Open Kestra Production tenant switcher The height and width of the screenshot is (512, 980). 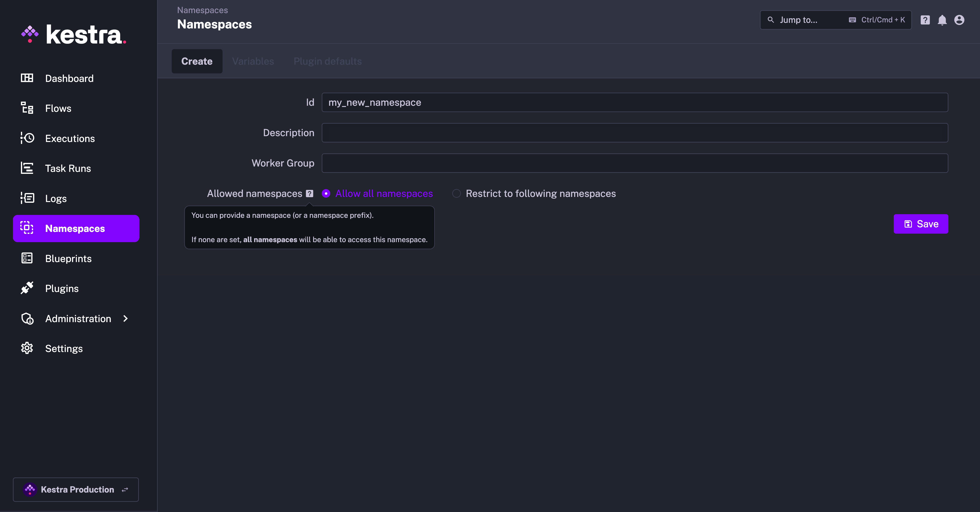[76, 490]
